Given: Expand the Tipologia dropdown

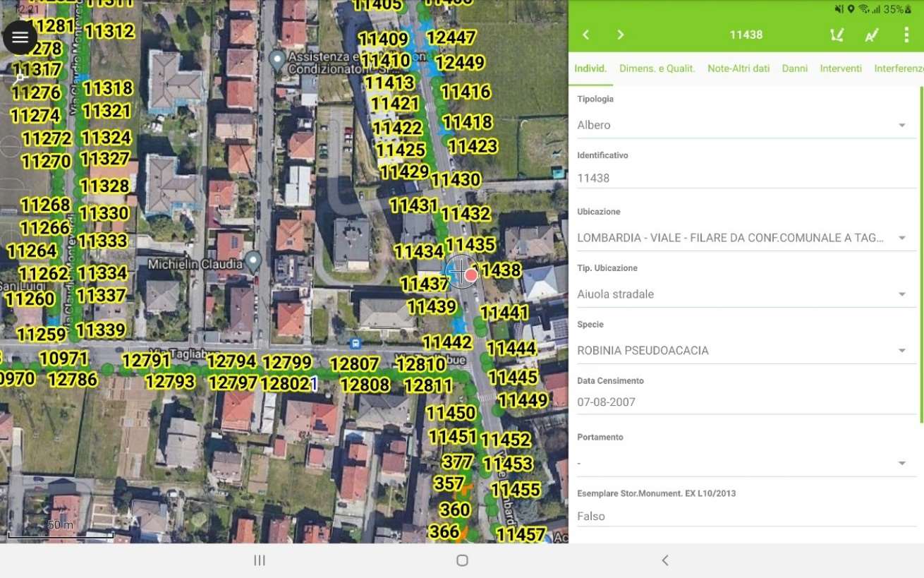Looking at the screenshot, I should tap(901, 126).
